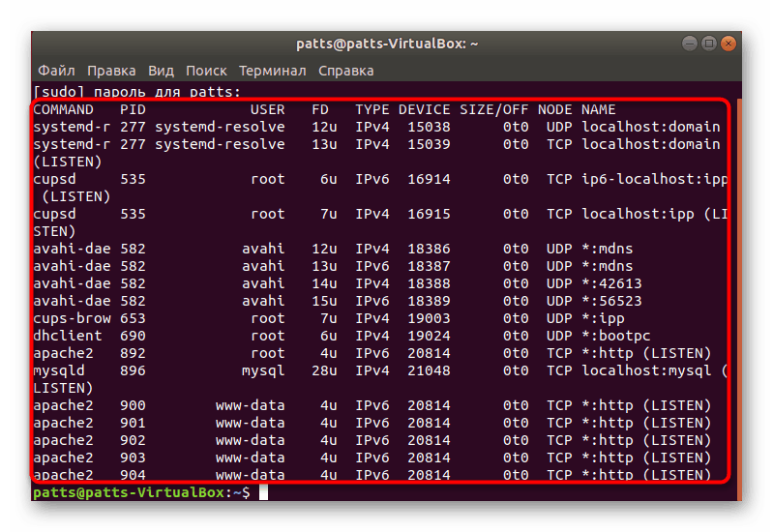Click ip6-localhost:ipp in cupsd row
Image resolution: width=773 pixels, height=532 pixels.
point(655,179)
